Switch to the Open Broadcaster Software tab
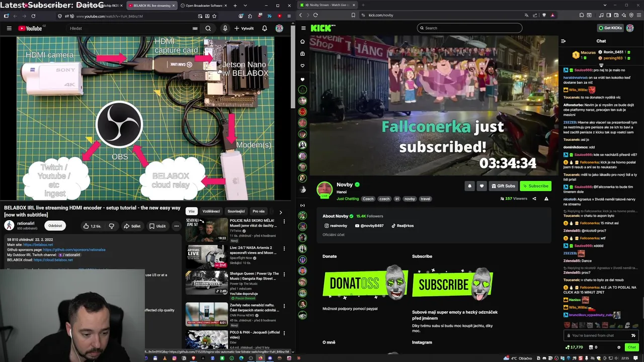 click(203, 6)
